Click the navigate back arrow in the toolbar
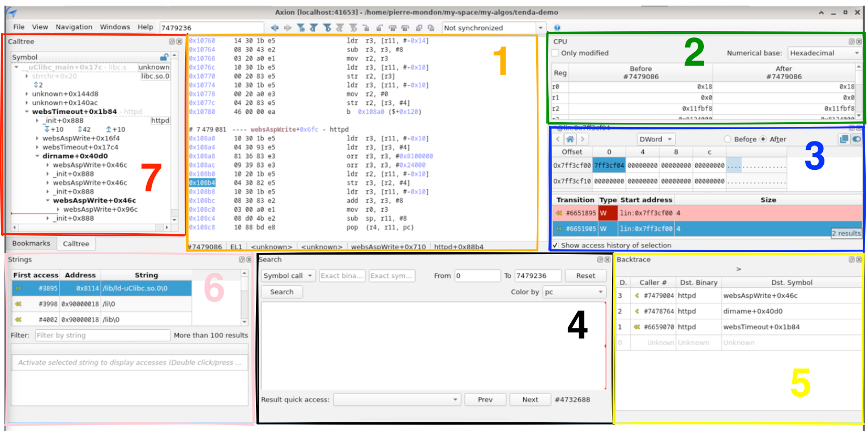This screenshot has height=437, width=868. tap(276, 27)
